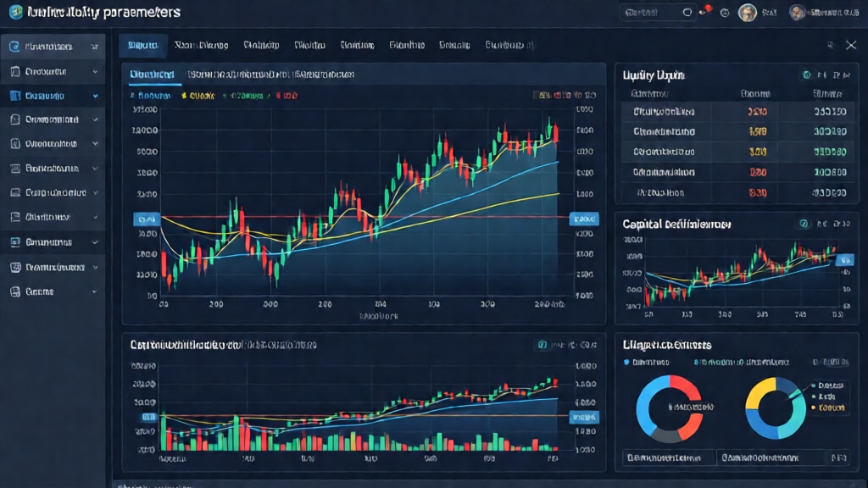
Task: Open the info icon on the Capital panel header
Action: coord(804,224)
